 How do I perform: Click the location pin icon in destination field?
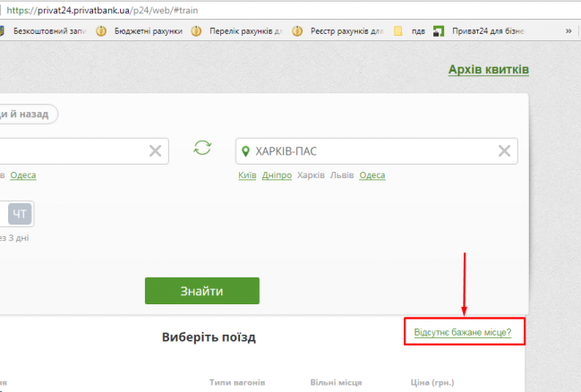(246, 150)
